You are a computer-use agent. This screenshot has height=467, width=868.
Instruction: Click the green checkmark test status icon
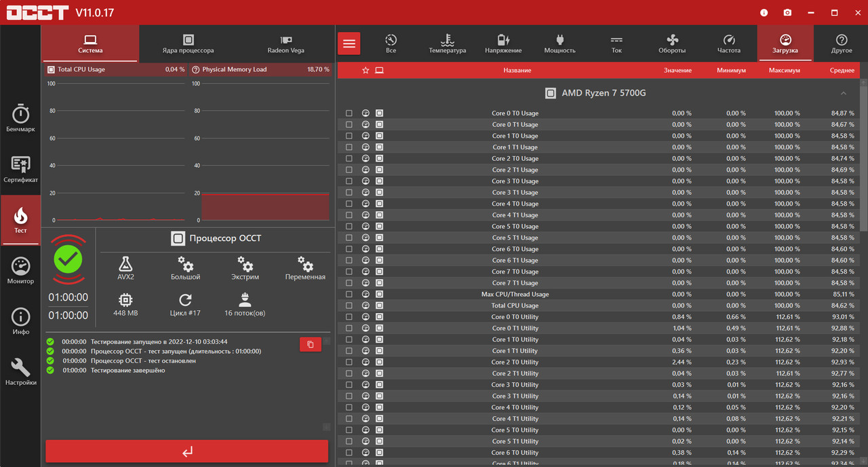pos(68,259)
